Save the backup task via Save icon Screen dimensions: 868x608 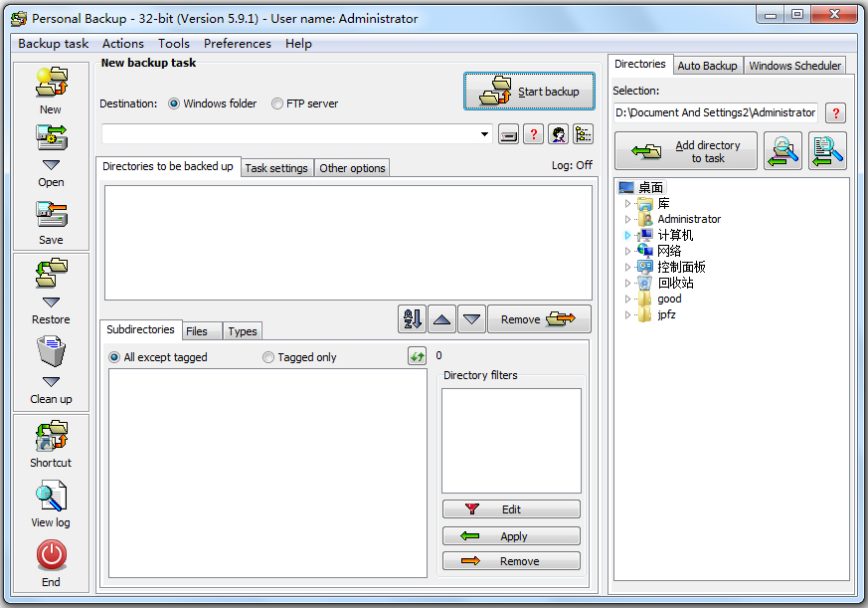click(x=51, y=215)
